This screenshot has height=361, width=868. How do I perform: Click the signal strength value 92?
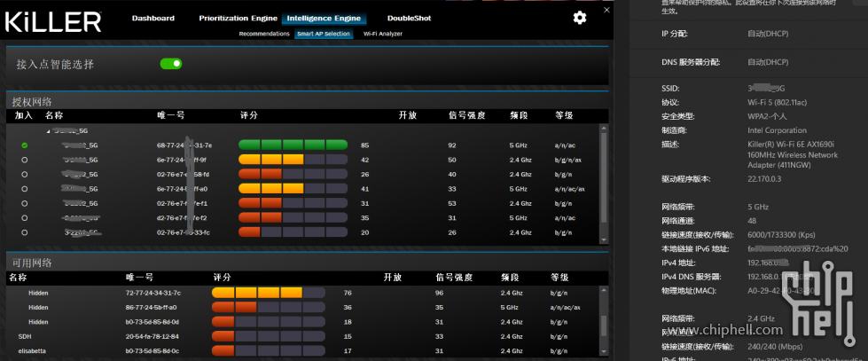click(x=452, y=145)
